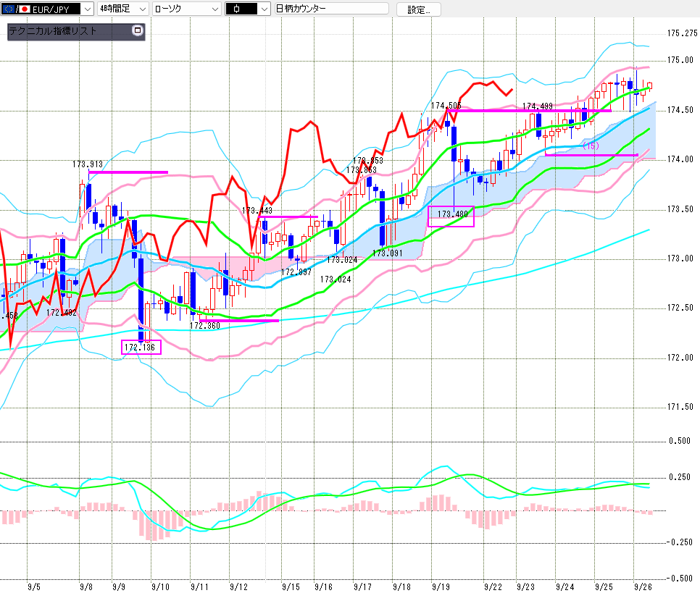Open the ローソク chart type dropdown

[x=214, y=9]
